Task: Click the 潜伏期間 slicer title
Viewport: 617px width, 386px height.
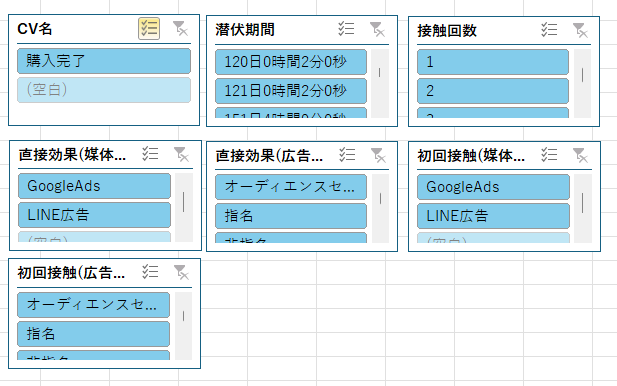Action: click(x=245, y=30)
